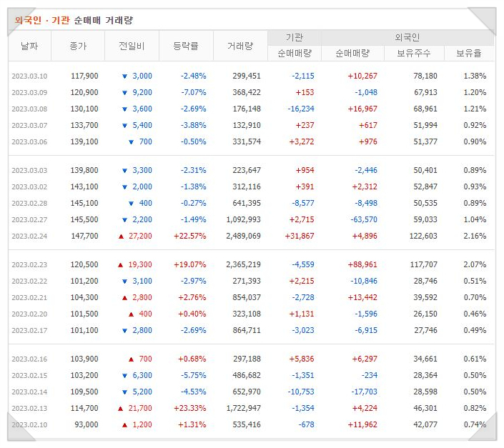Click holdings value 78,180
Screen dimensions: 504x448
click(x=425, y=76)
